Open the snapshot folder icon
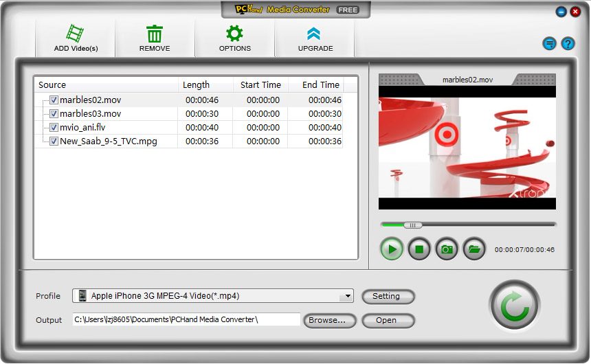This screenshot has height=364, width=591. pos(474,249)
